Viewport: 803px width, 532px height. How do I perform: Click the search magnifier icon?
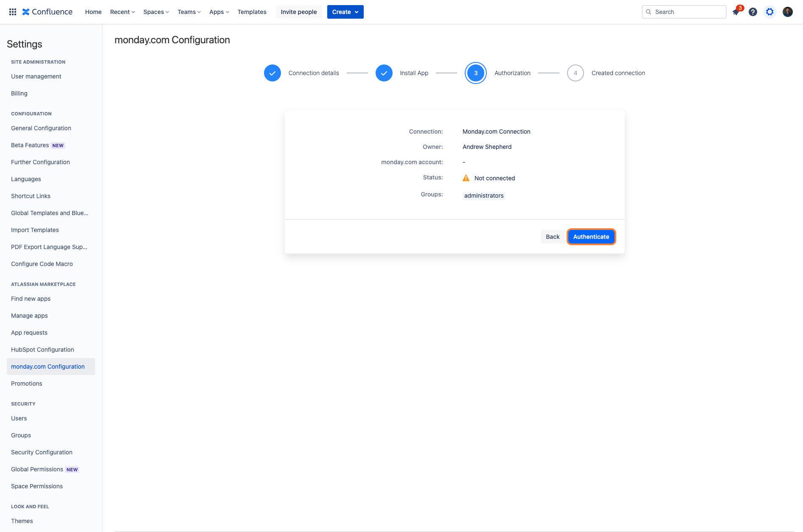click(649, 12)
